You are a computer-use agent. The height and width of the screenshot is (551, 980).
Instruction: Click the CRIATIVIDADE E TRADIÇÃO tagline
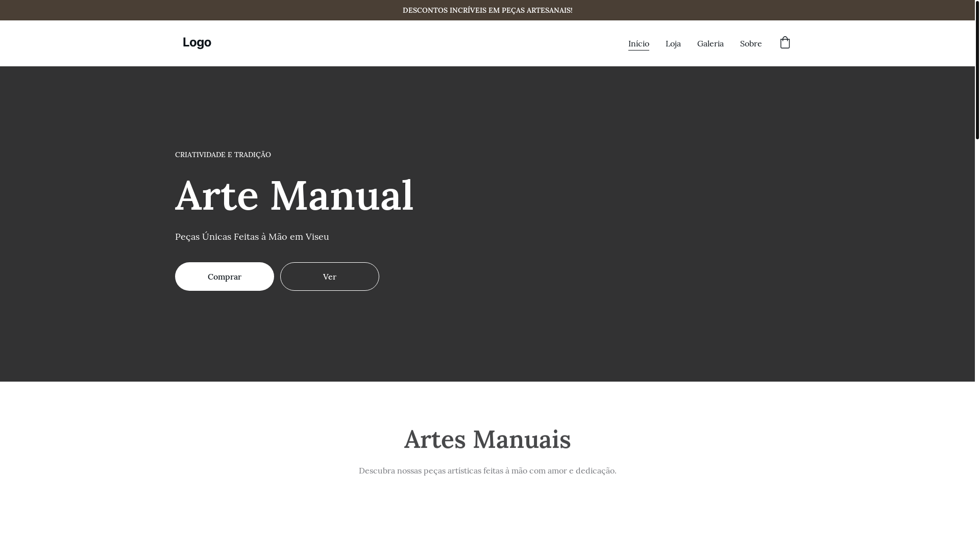pos(223,155)
